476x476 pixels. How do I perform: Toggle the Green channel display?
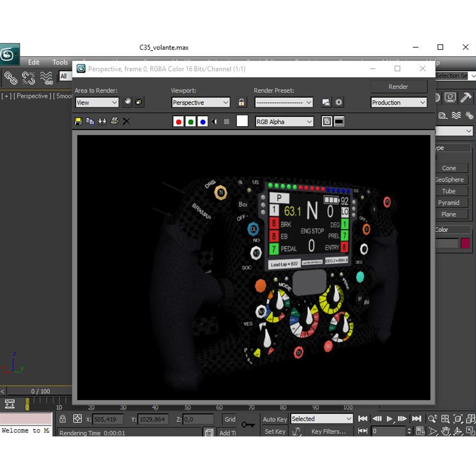(191, 122)
